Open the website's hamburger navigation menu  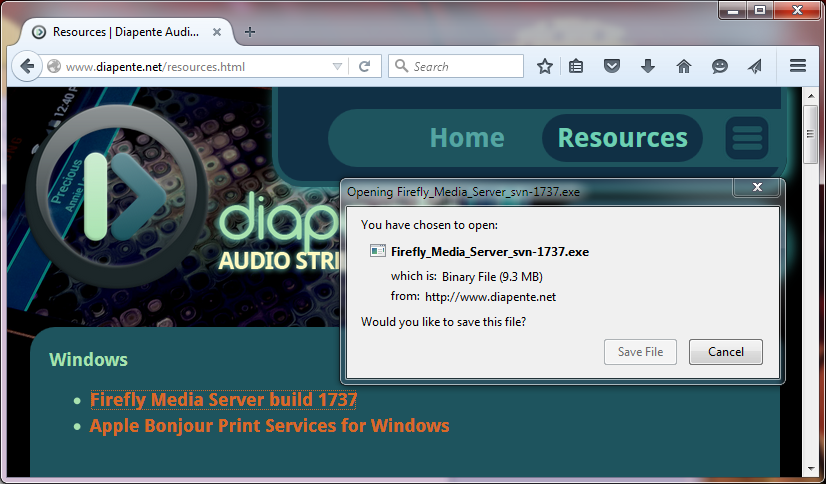click(746, 138)
